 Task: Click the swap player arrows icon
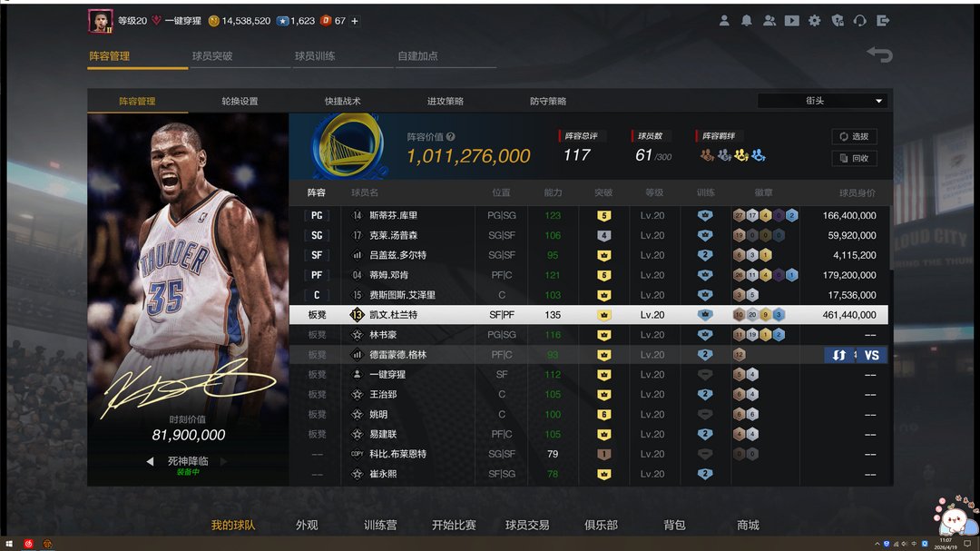click(x=838, y=355)
